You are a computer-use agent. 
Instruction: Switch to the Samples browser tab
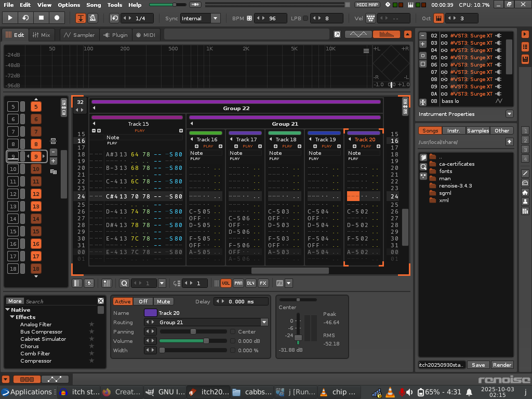[x=477, y=130]
